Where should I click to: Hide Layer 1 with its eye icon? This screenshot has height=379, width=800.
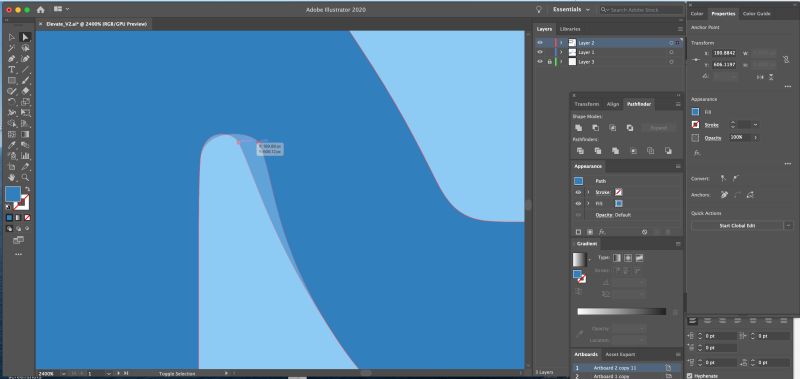pos(540,52)
